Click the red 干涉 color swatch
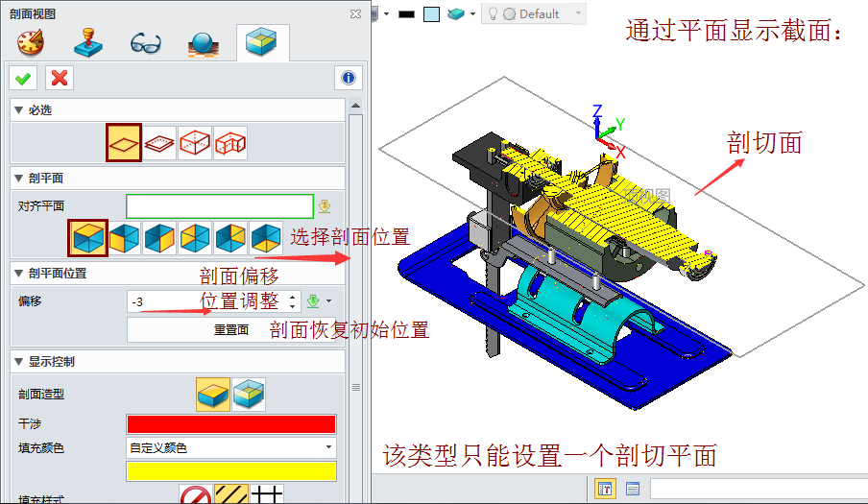This screenshot has height=504, width=868. (x=231, y=424)
